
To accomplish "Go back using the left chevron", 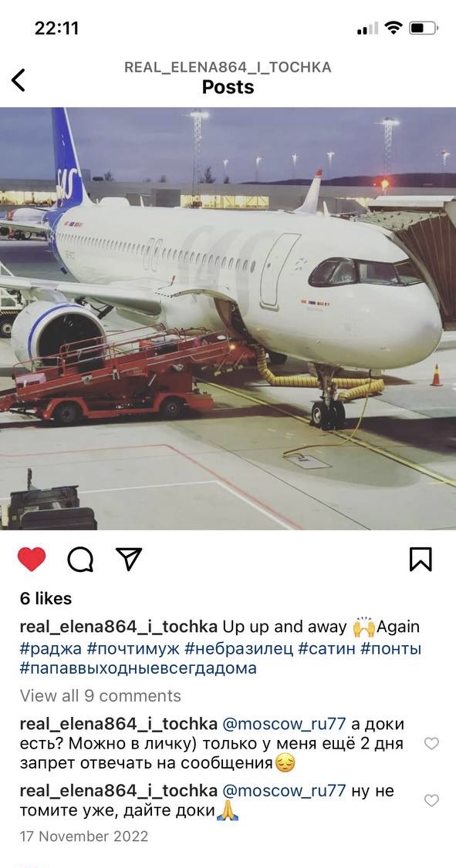I will [x=19, y=80].
